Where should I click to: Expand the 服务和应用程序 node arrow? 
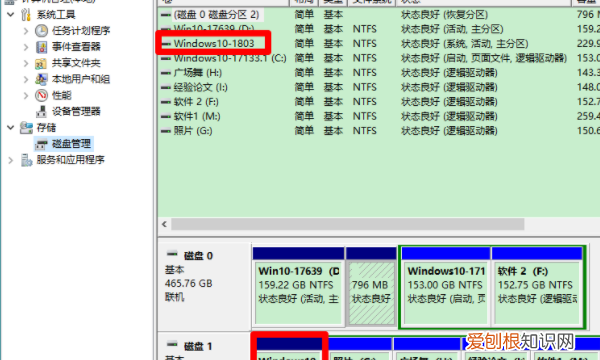coord(11,160)
